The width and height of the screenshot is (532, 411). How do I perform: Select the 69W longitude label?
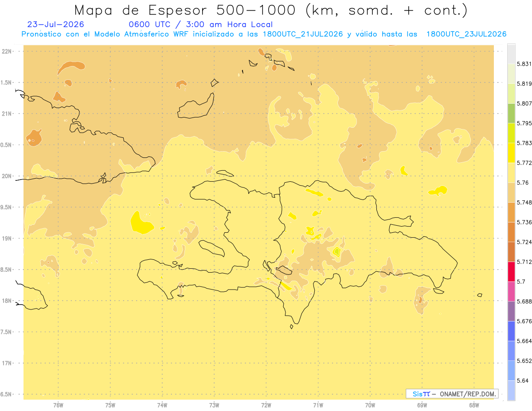coord(422,405)
